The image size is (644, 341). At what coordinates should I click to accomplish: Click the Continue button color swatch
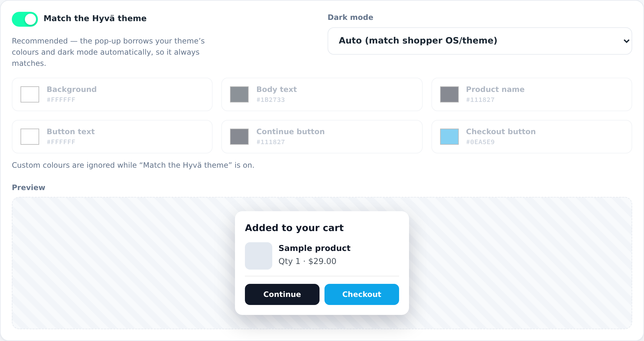pyautogui.click(x=239, y=137)
